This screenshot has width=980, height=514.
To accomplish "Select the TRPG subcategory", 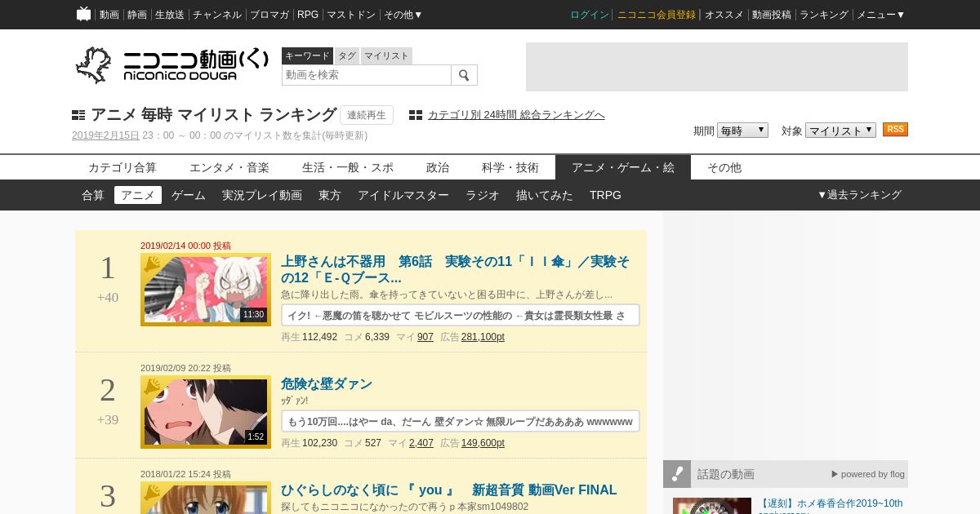I will click(x=605, y=195).
